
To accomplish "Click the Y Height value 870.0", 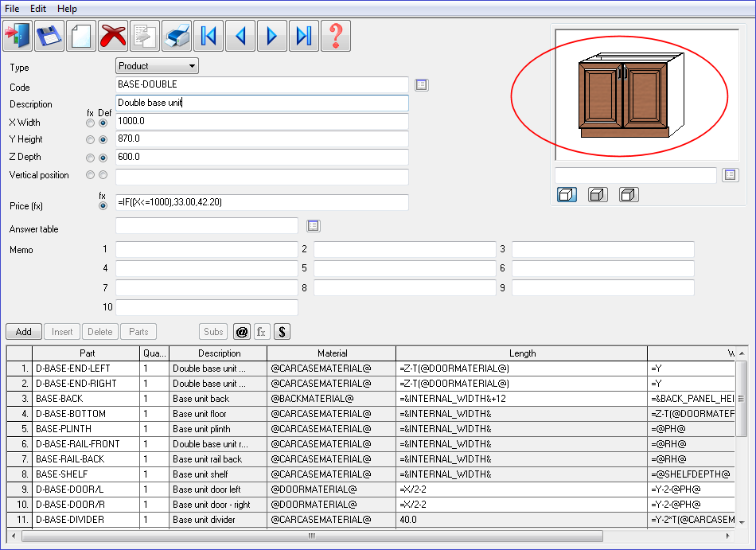I will 262,138.
